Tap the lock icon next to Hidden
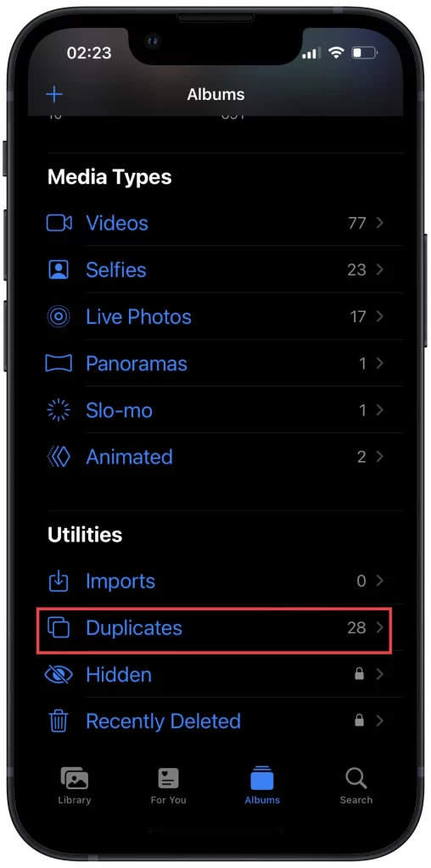This screenshot has height=868, width=431. click(x=359, y=674)
